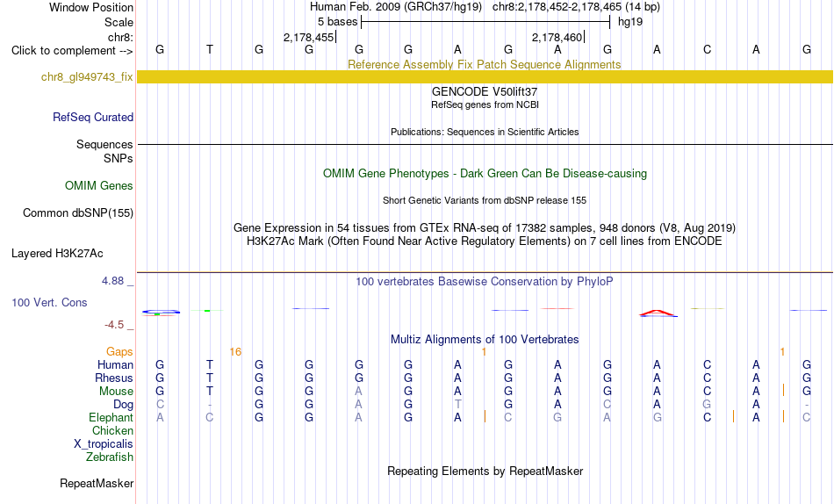Open 'Short Genetic Variants from dbSNP release 155'
Viewport: 834px width, 504px height.
[x=485, y=201]
